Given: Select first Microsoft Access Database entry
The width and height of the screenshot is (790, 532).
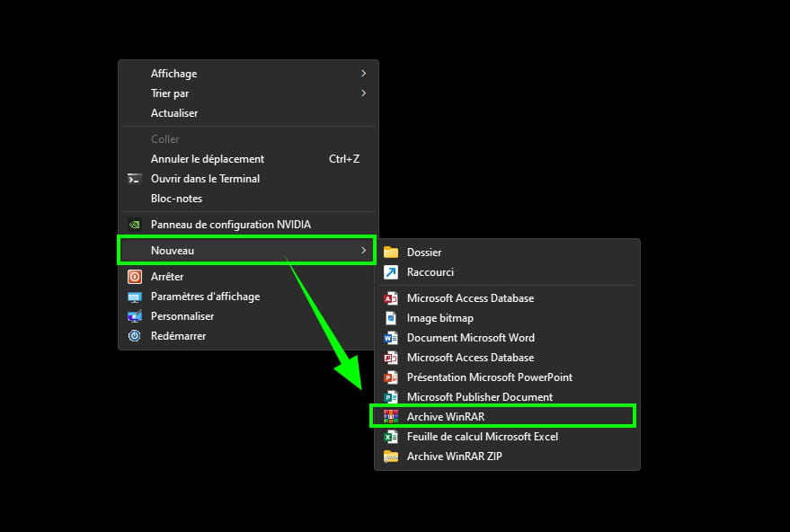Looking at the screenshot, I should (x=508, y=298).
